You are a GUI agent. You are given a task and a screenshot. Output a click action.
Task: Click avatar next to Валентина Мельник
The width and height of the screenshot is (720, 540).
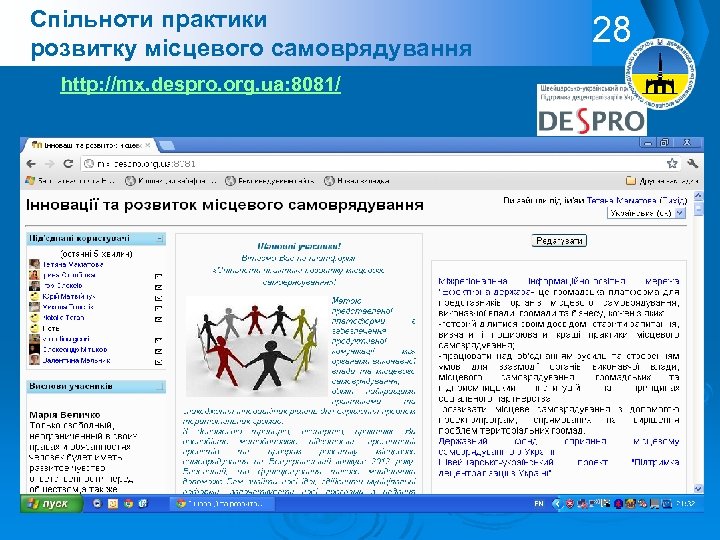pyautogui.click(x=34, y=360)
